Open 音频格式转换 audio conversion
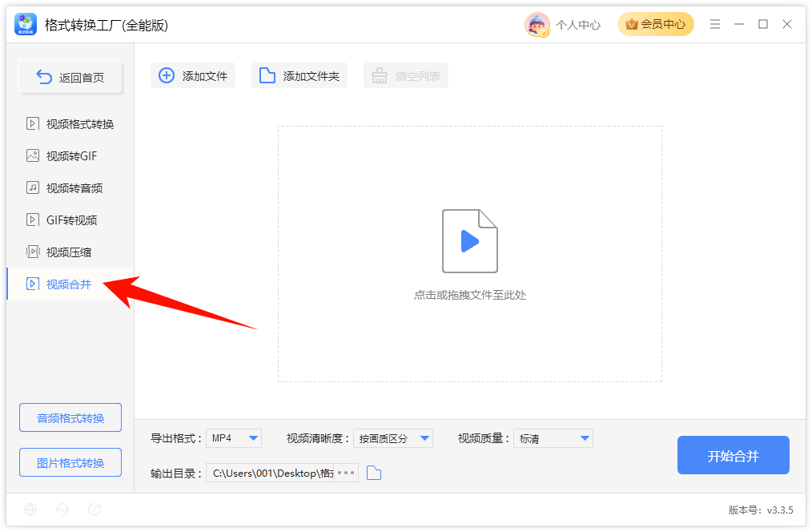 [x=70, y=417]
